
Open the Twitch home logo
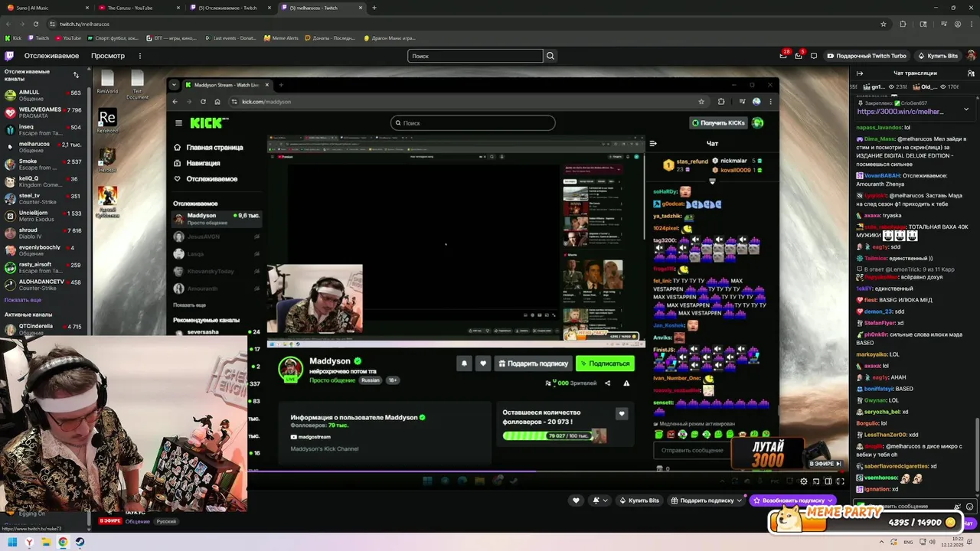(9, 56)
